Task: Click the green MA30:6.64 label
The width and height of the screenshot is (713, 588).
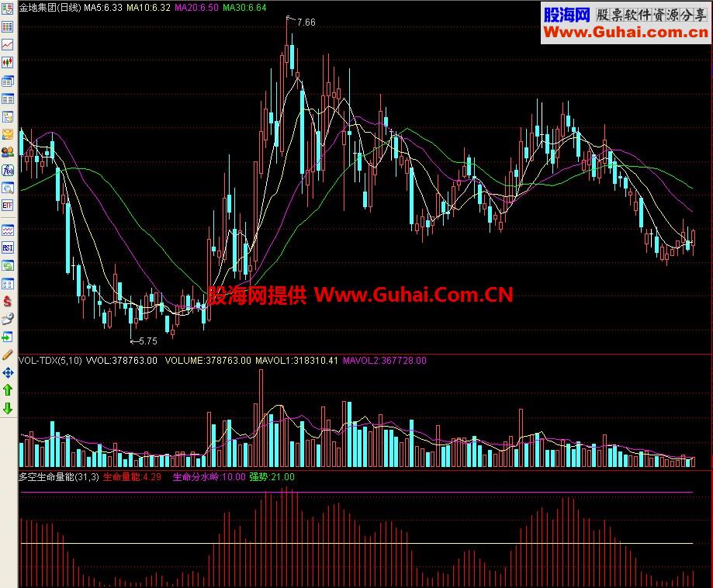Action: [x=244, y=7]
